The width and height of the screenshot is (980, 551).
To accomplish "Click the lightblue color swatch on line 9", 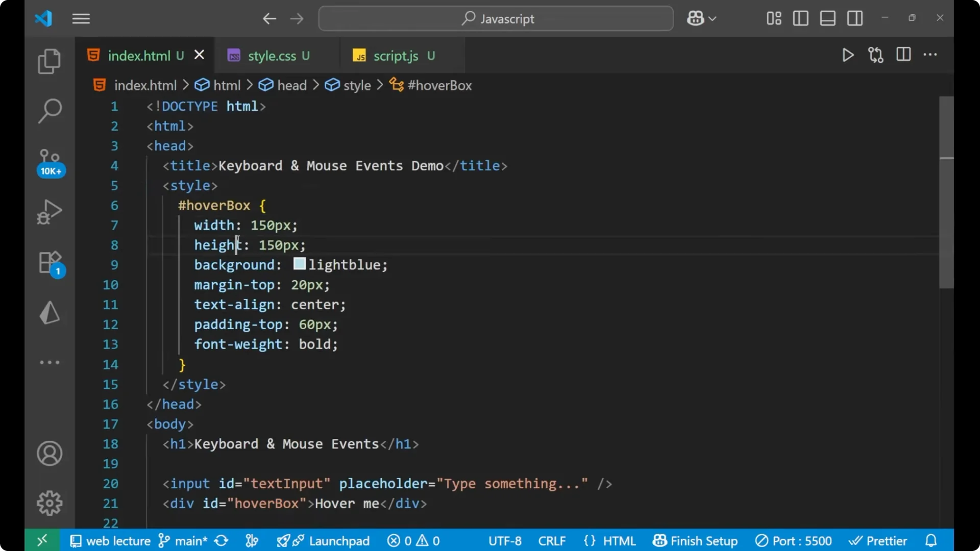I will point(299,264).
